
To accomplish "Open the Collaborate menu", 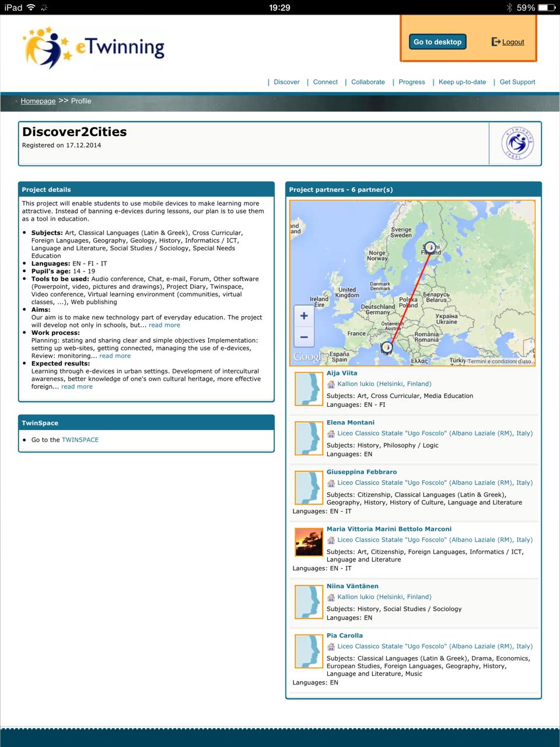I will (x=368, y=82).
